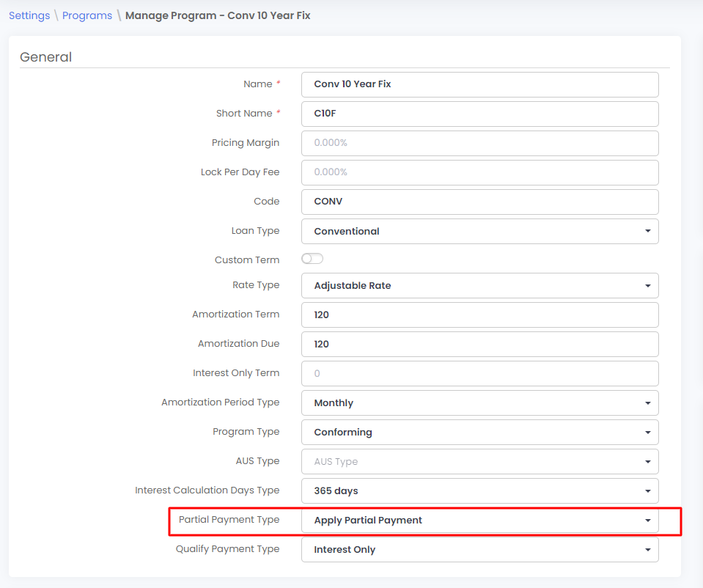Image resolution: width=703 pixels, height=588 pixels.
Task: Click the Pricing Margin field
Action: click(479, 143)
